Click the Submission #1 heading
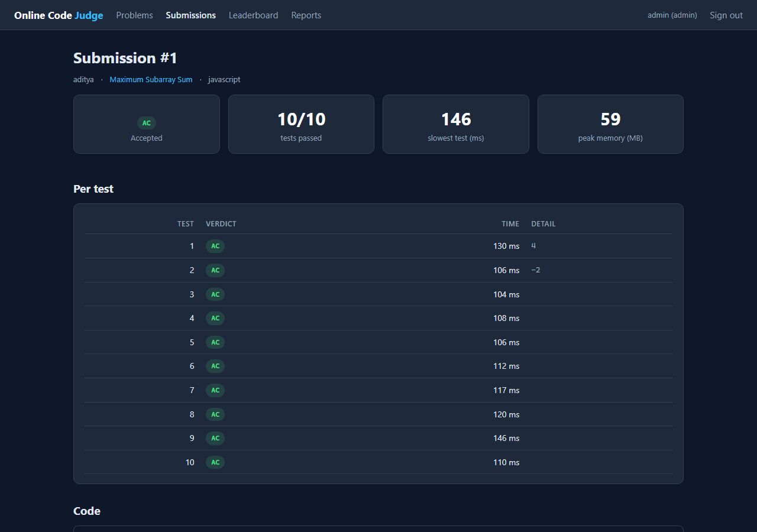This screenshot has width=757, height=532. [x=125, y=58]
